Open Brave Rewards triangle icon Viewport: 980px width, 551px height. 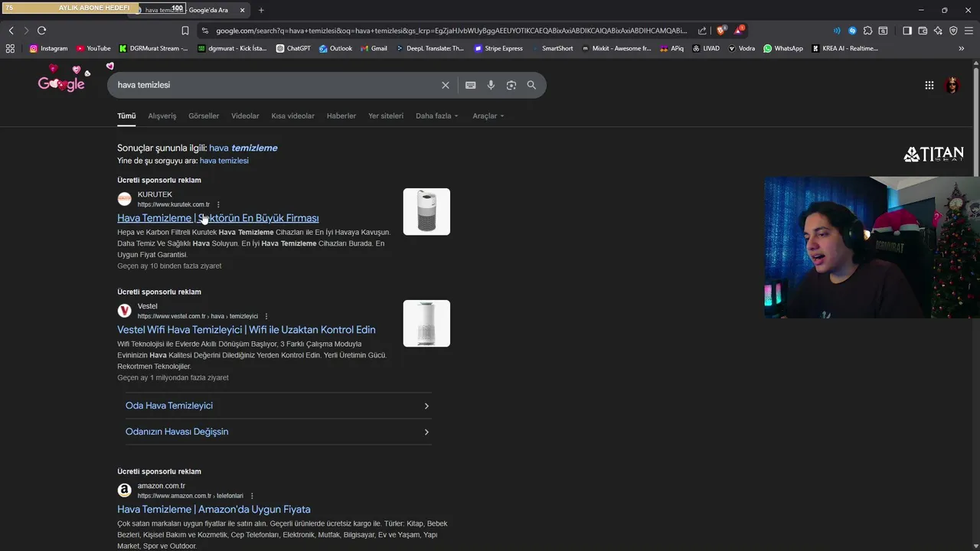click(739, 31)
